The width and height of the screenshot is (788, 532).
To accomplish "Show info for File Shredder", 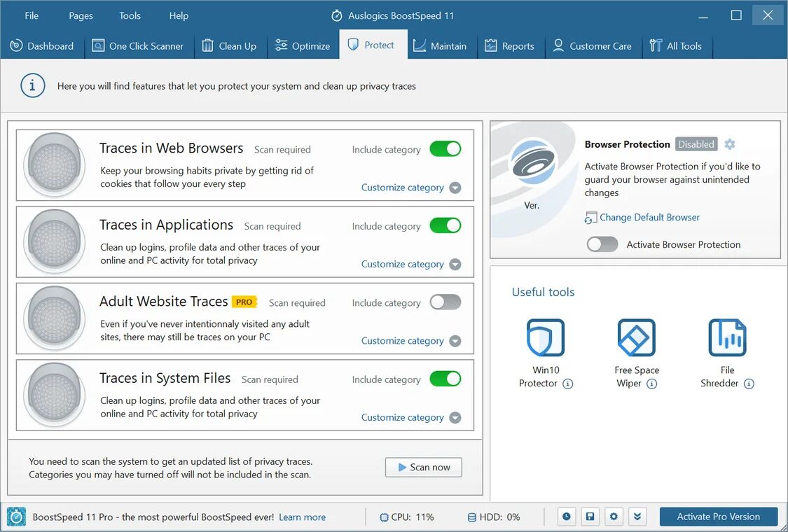I will pos(749,384).
